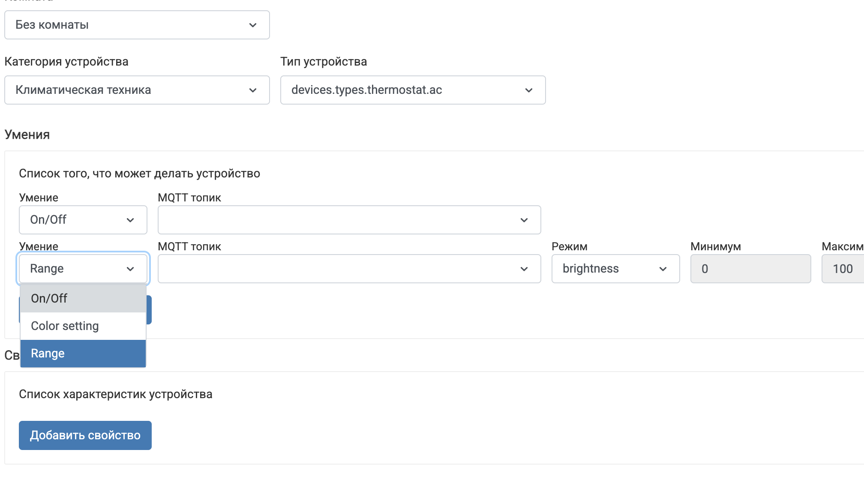Viewport: 864px width, 504px height.
Task: Collapse the open skill dropdown showing Range
Action: point(83,269)
